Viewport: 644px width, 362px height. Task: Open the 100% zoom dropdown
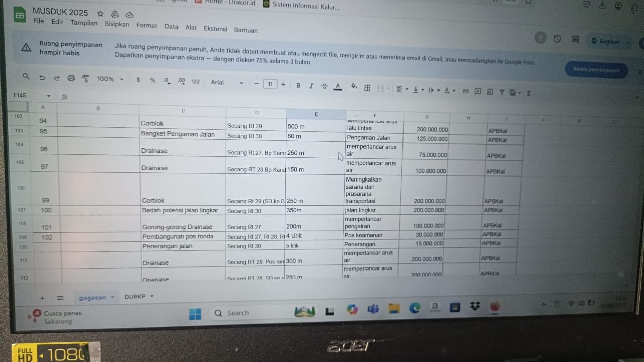[x=110, y=79]
